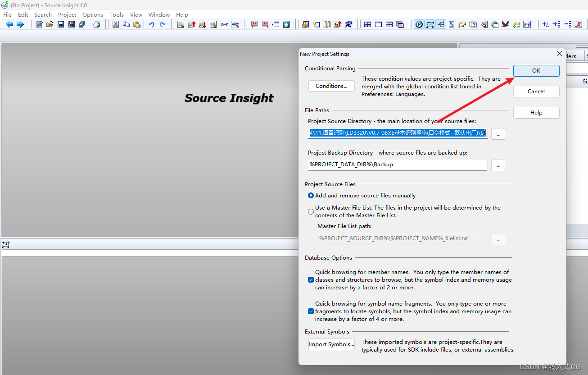Click the OK button

coord(536,70)
